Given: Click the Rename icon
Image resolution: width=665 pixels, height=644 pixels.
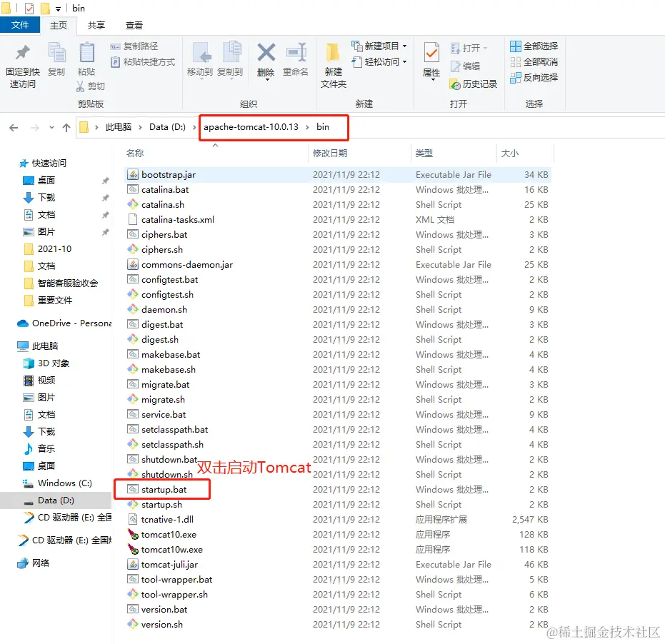Looking at the screenshot, I should tap(296, 53).
